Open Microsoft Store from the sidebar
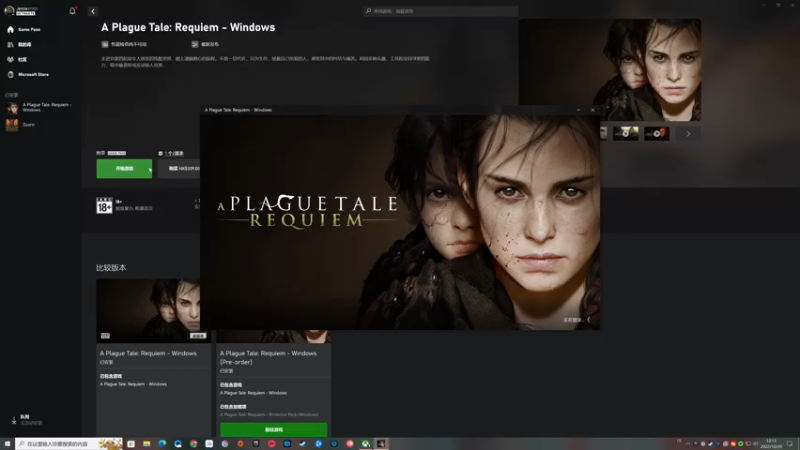The height and width of the screenshot is (450, 800). pos(28,74)
